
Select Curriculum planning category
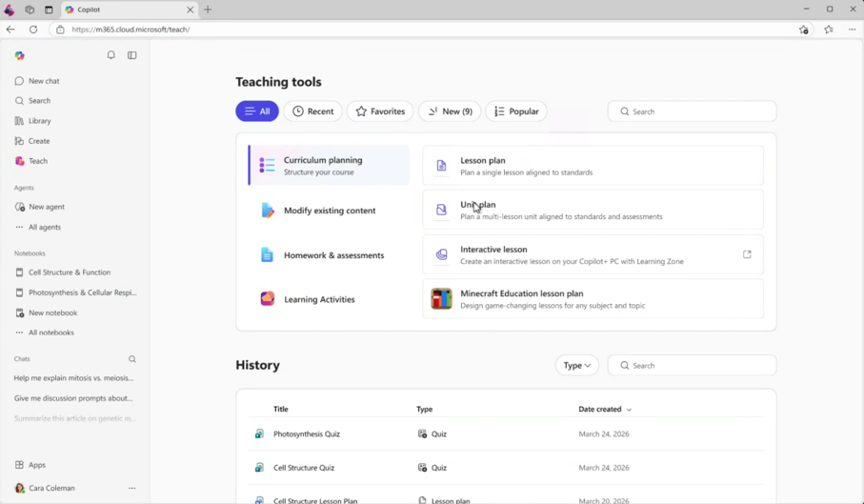pos(329,165)
